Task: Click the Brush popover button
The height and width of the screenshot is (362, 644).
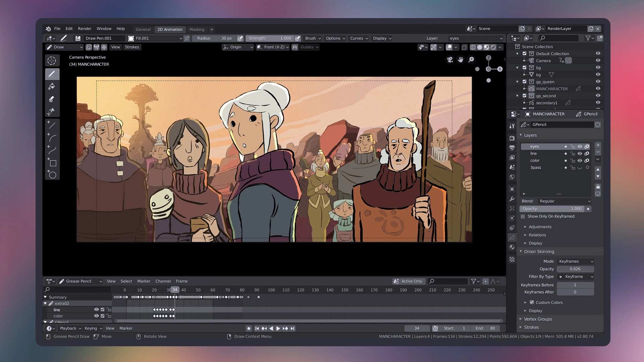Action: pyautogui.click(x=313, y=39)
